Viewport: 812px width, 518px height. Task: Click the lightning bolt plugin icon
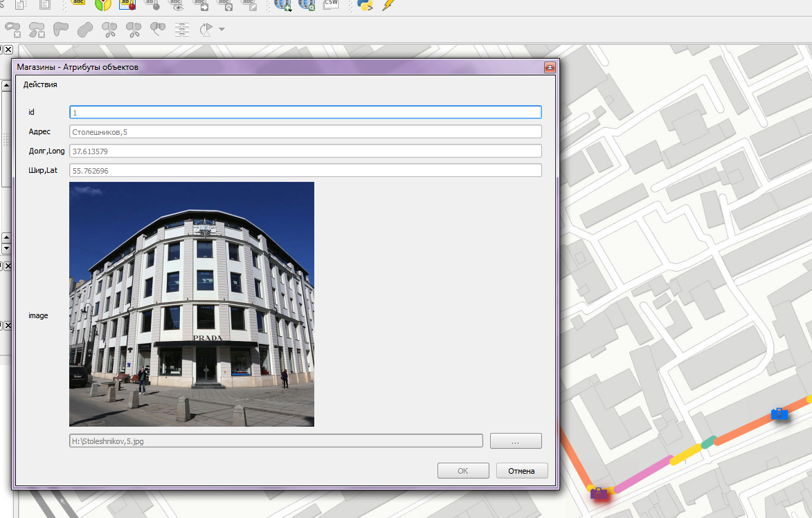(388, 5)
